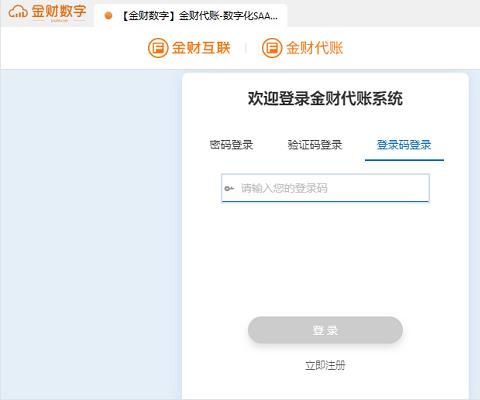The height and width of the screenshot is (400, 480).
Task: Switch to the 验证码登录 tab
Action: tap(315, 145)
